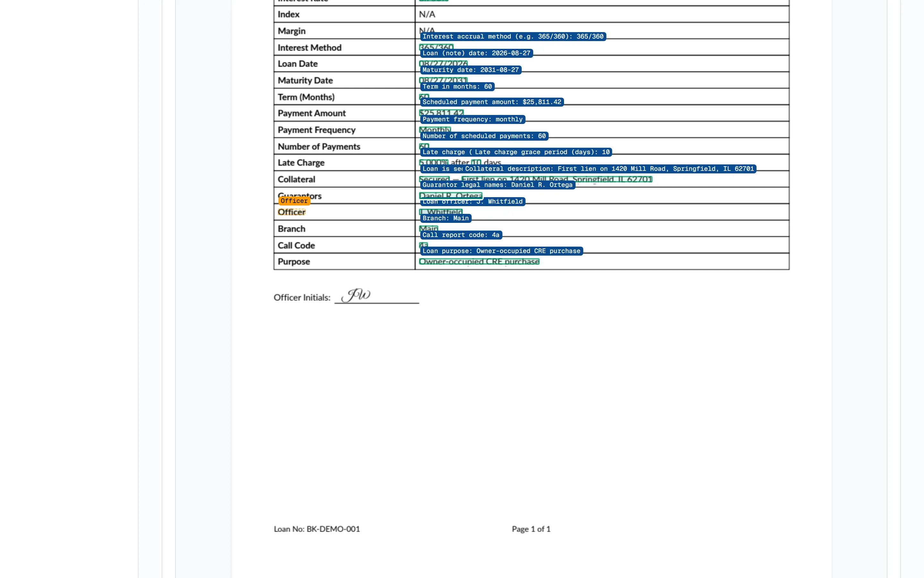Click the 'Call Code' row label
Screen dimensions: 924x578
click(296, 246)
